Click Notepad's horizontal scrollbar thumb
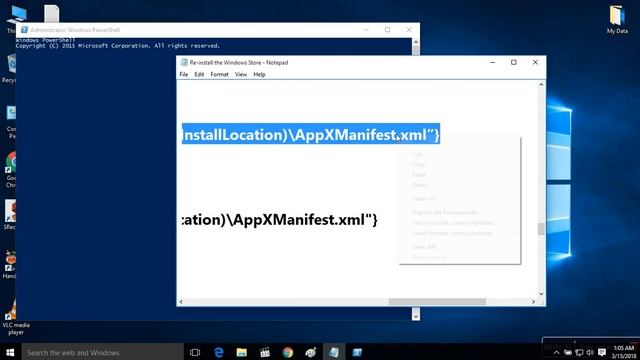Viewport: 640px width, 360px height. click(x=437, y=302)
